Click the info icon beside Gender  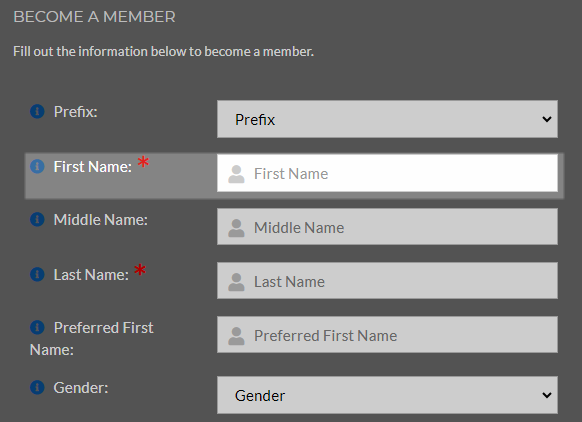click(x=37, y=387)
